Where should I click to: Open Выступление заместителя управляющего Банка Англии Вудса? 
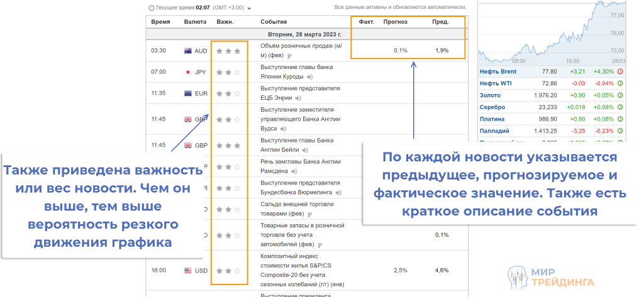[x=301, y=119]
